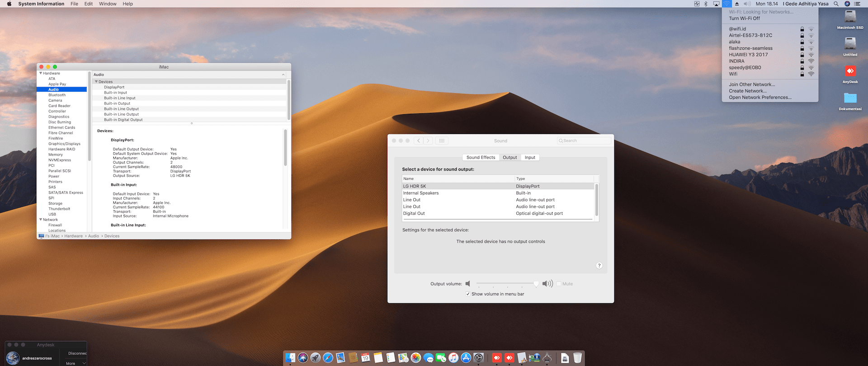
Task: Select Turn Wi-Fi Off
Action: point(744,19)
